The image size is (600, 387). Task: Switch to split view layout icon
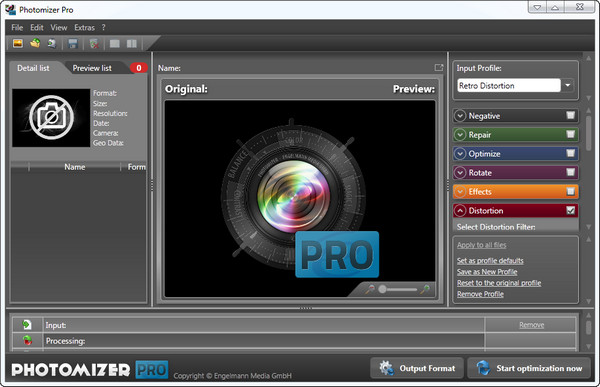(x=132, y=43)
